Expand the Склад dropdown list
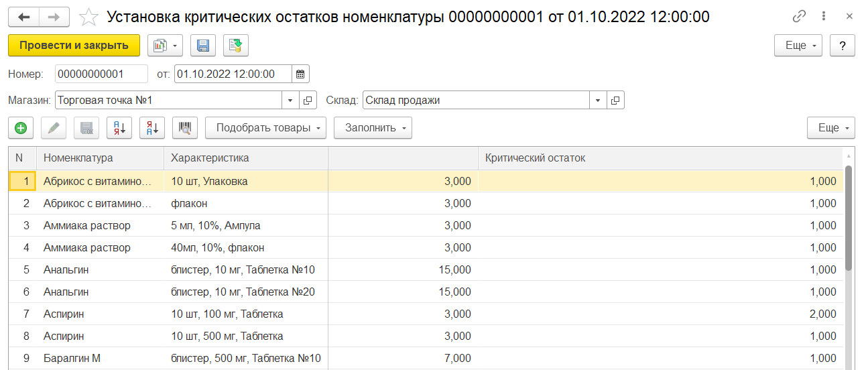868x370 pixels. [x=598, y=101]
